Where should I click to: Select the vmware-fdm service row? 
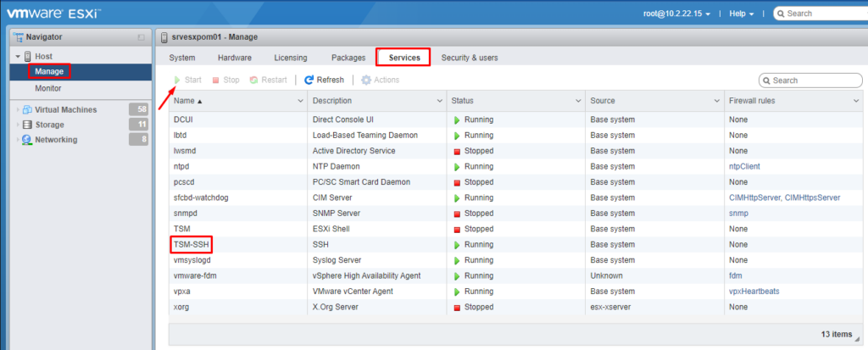516,275
